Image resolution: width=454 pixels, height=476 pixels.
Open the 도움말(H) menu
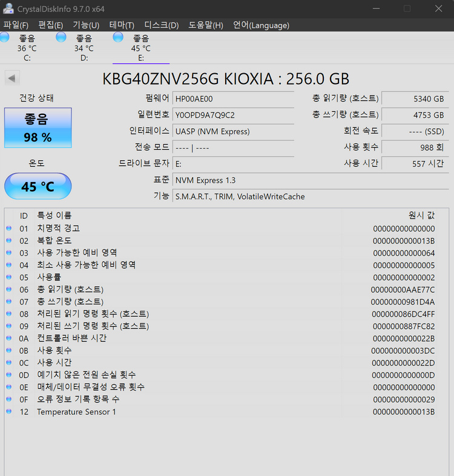(206, 25)
